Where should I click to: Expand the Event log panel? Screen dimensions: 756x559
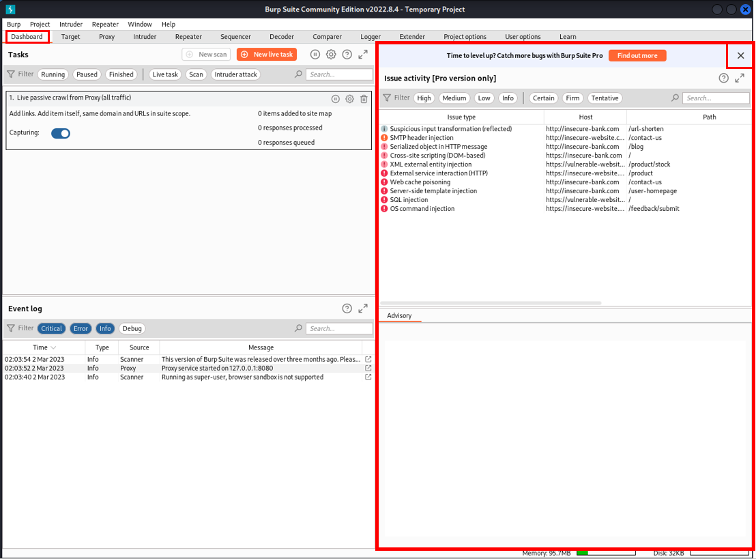tap(363, 309)
